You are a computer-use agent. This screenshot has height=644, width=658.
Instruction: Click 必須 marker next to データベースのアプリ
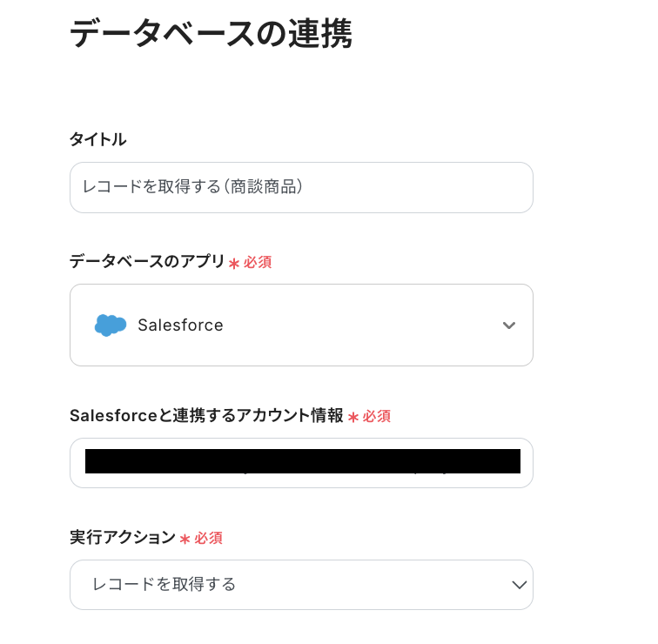258,262
